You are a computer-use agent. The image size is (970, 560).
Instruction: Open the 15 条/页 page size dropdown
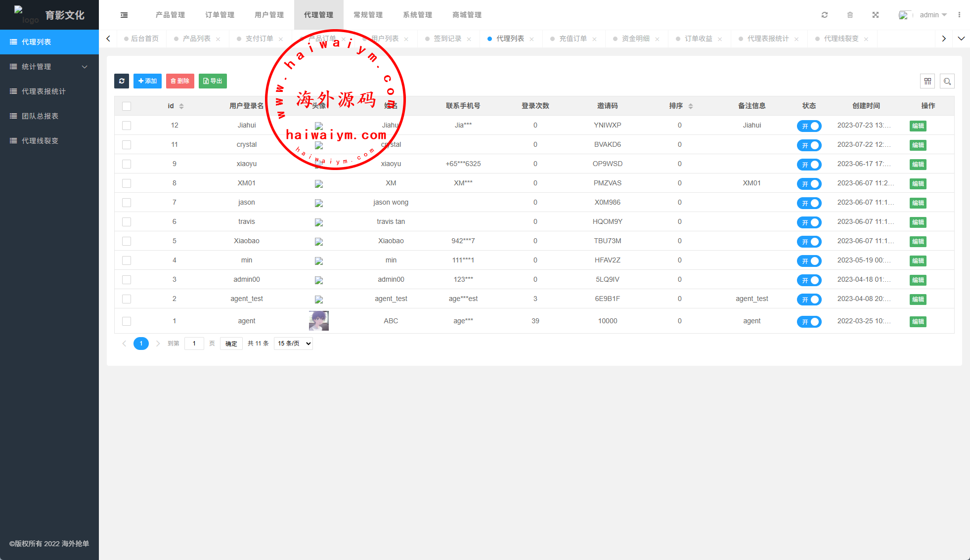click(293, 344)
